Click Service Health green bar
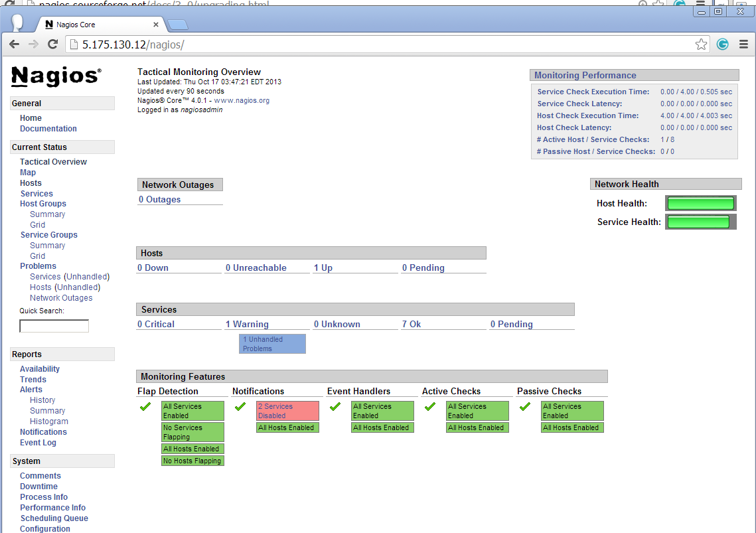756x533 pixels. click(x=700, y=222)
